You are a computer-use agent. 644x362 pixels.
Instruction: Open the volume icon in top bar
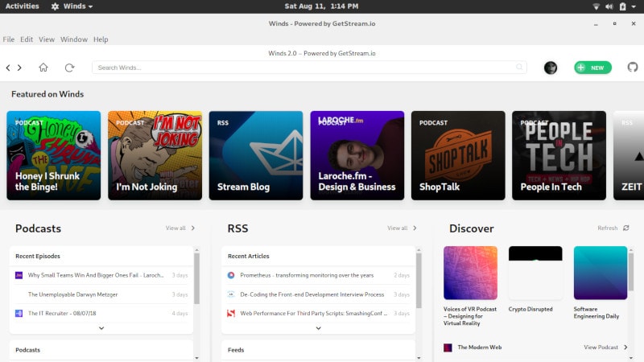point(609,6)
